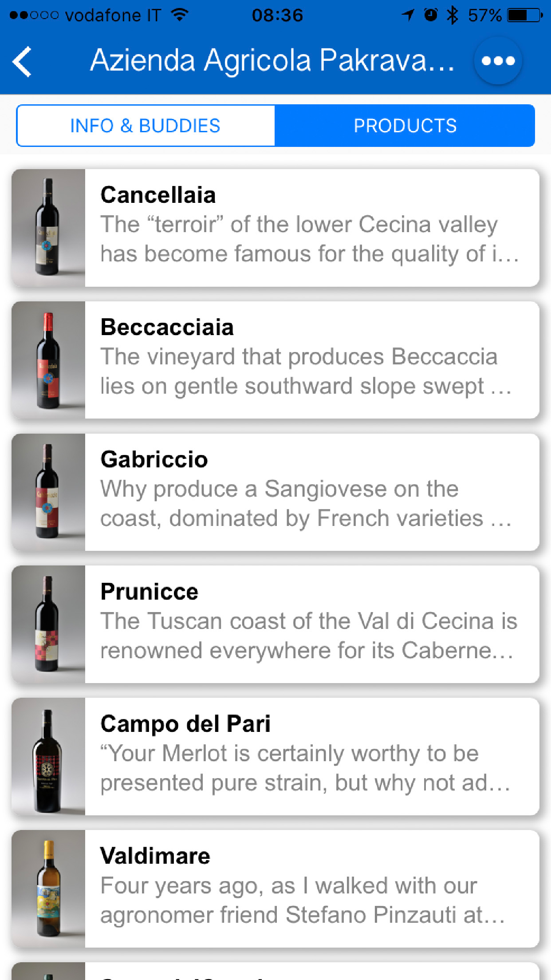Viewport: 551px width, 980px height.
Task: Select the Gabriccio Sangiovese description
Action: tap(305, 504)
